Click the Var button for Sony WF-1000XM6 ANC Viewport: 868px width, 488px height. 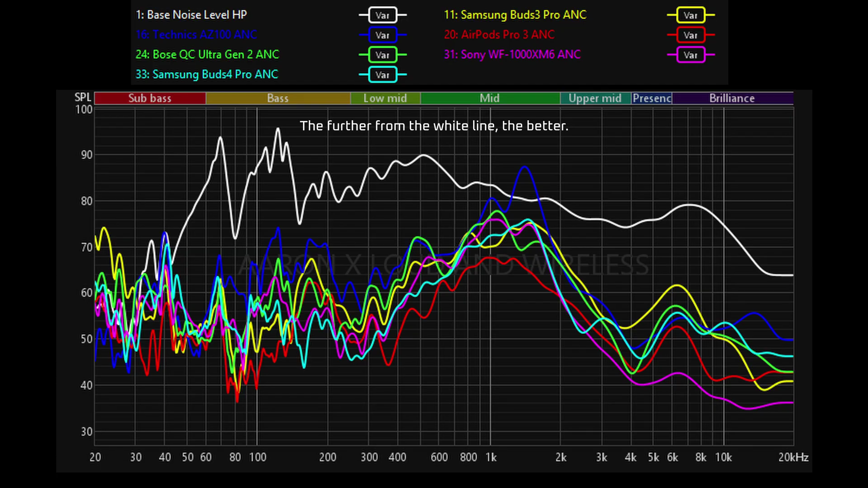coord(691,55)
